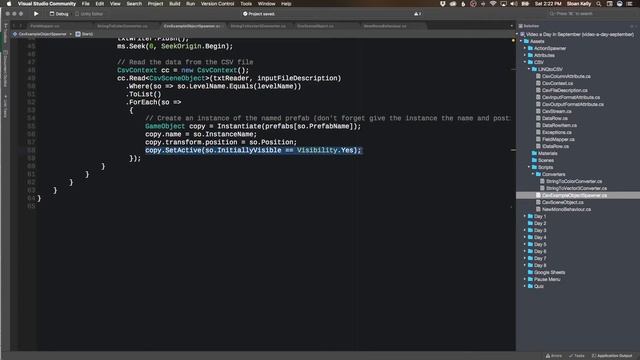Select CsvContext.cs in the Solution tree
This screenshot has width=640, height=360.
point(557,83)
